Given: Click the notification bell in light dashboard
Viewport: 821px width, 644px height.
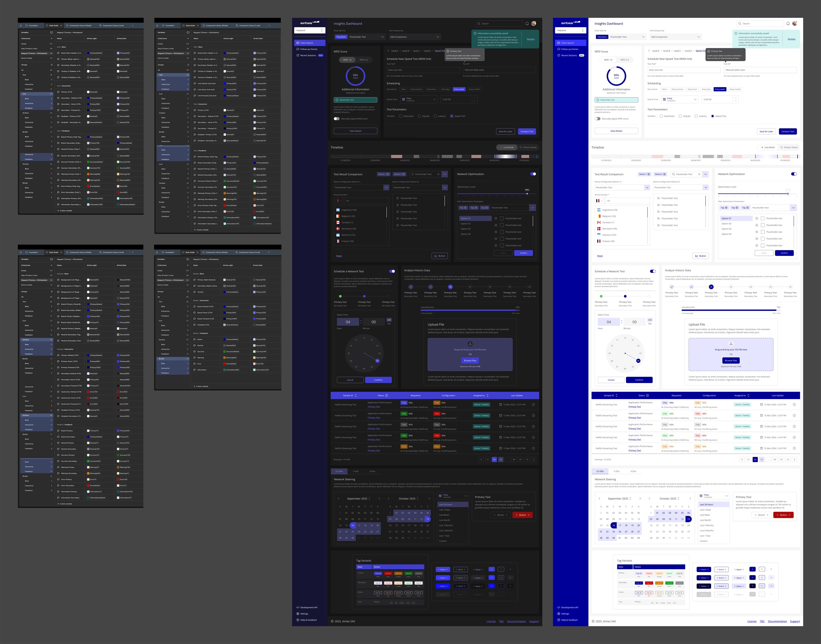Looking at the screenshot, I should [788, 23].
